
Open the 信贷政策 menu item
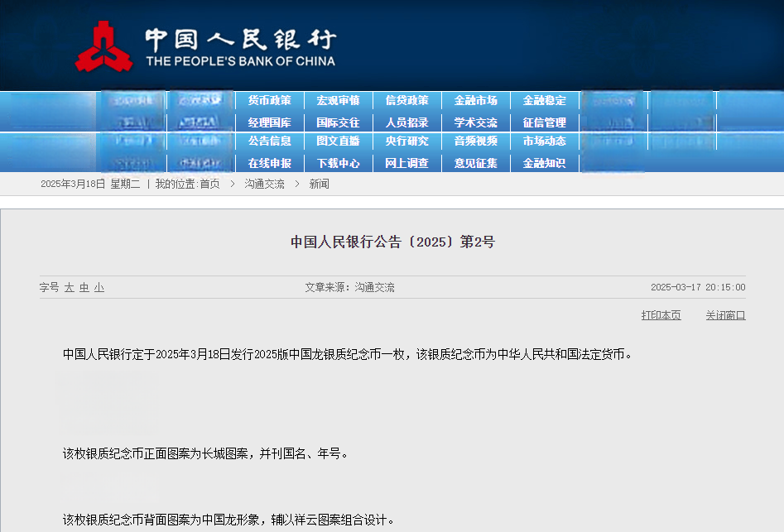tap(407, 100)
